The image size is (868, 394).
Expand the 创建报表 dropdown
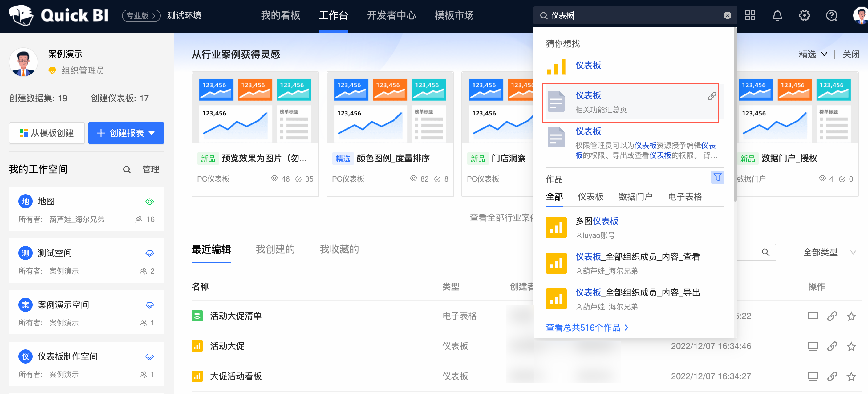(152, 133)
